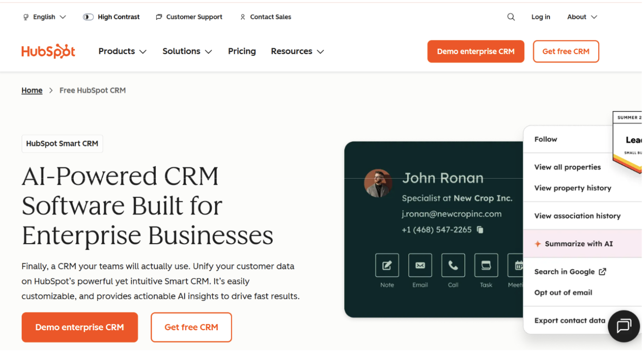Screen dimensions: 644x362
Task: Click the external link icon beside Search in Google
Action: 602,271
